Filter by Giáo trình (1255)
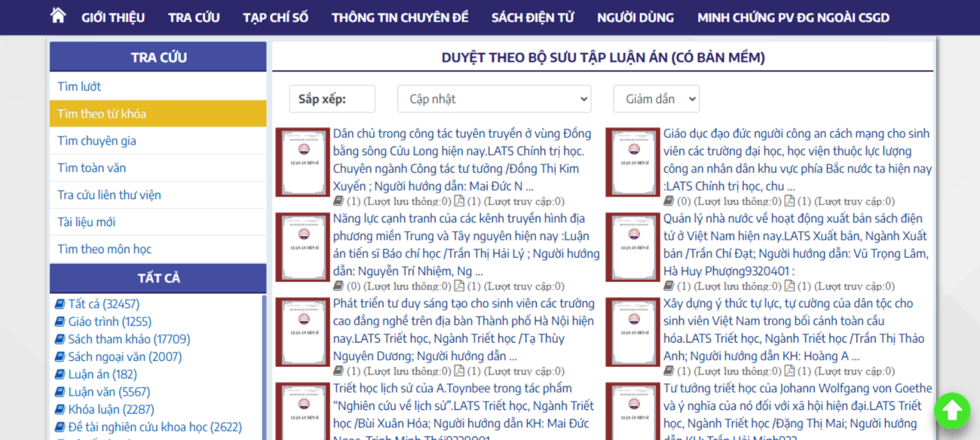Image resolution: width=980 pixels, height=440 pixels. (110, 322)
